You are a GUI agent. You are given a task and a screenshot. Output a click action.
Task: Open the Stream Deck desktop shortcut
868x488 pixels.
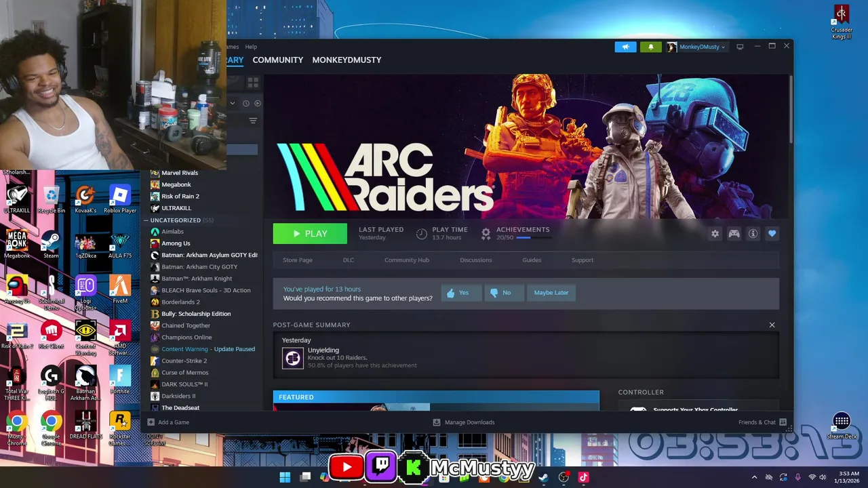842,426
